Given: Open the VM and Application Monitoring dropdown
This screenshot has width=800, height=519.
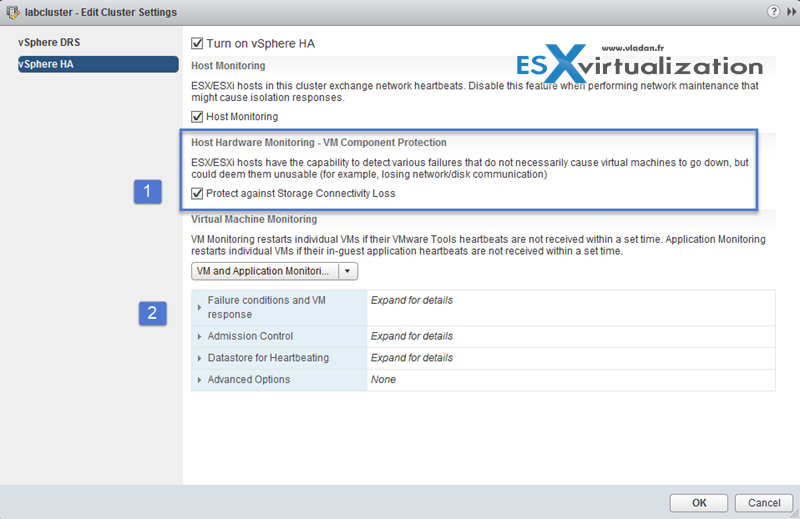Looking at the screenshot, I should click(274, 271).
